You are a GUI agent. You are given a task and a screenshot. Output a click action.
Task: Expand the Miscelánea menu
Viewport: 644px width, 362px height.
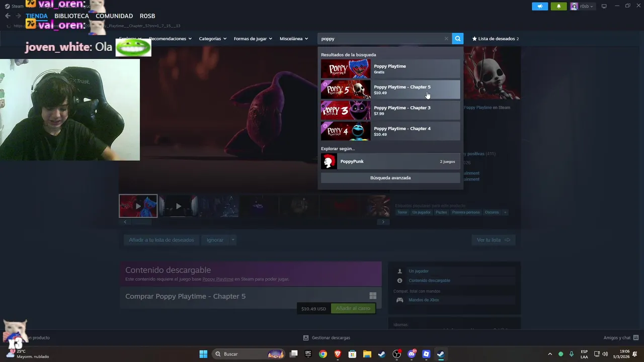[294, 39]
